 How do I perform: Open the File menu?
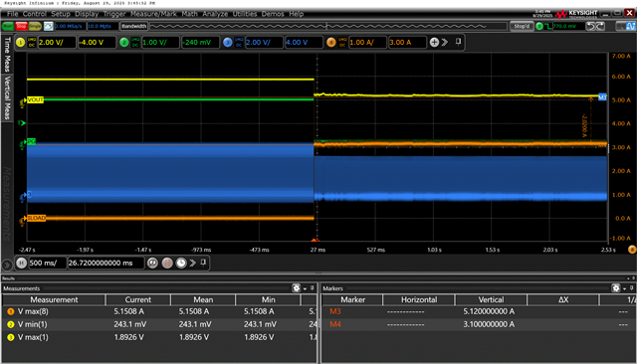(13, 14)
